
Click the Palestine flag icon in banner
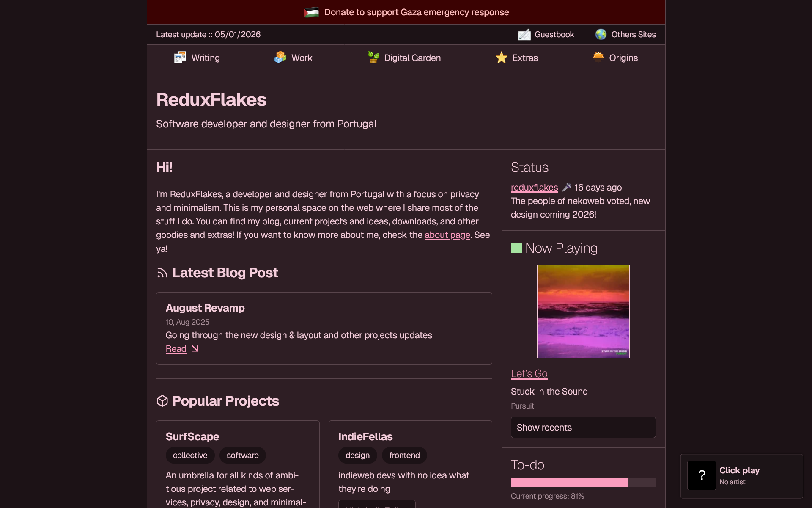pos(311,12)
